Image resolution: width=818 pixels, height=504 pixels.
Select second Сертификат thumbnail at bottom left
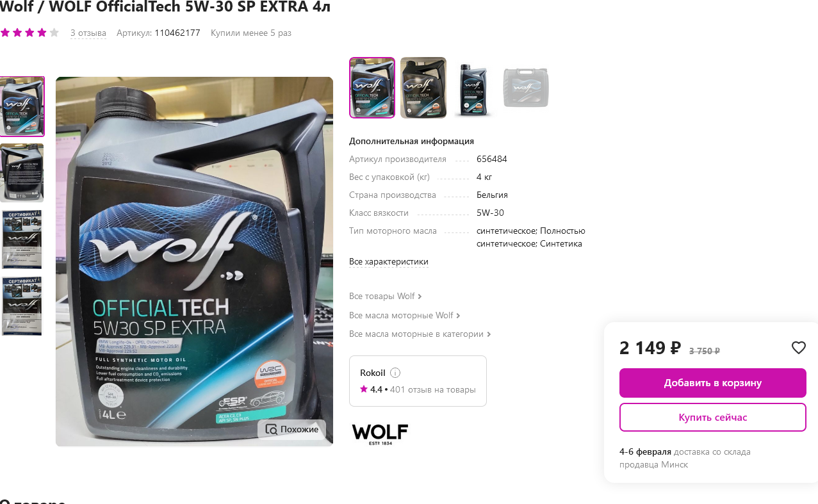pos(22,306)
